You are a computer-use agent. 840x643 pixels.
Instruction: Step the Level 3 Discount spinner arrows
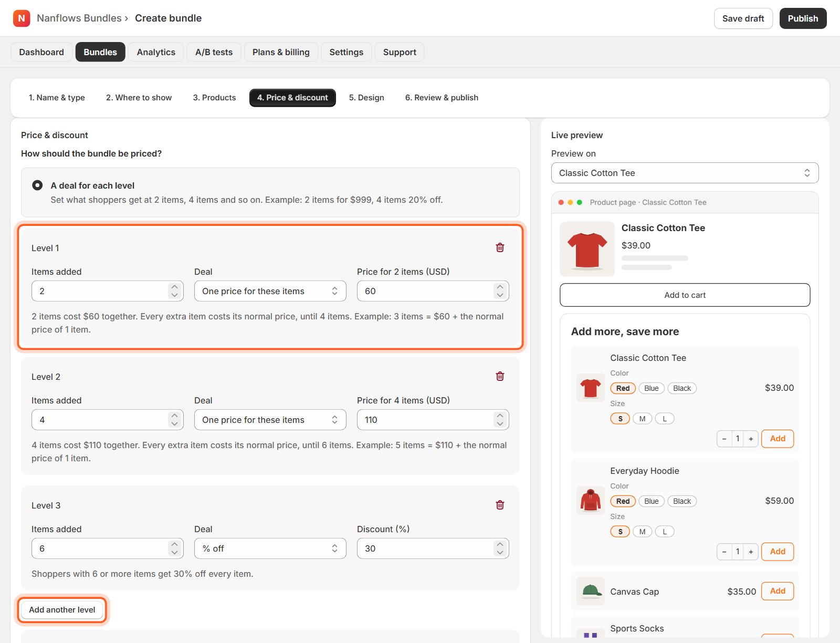pyautogui.click(x=500, y=548)
